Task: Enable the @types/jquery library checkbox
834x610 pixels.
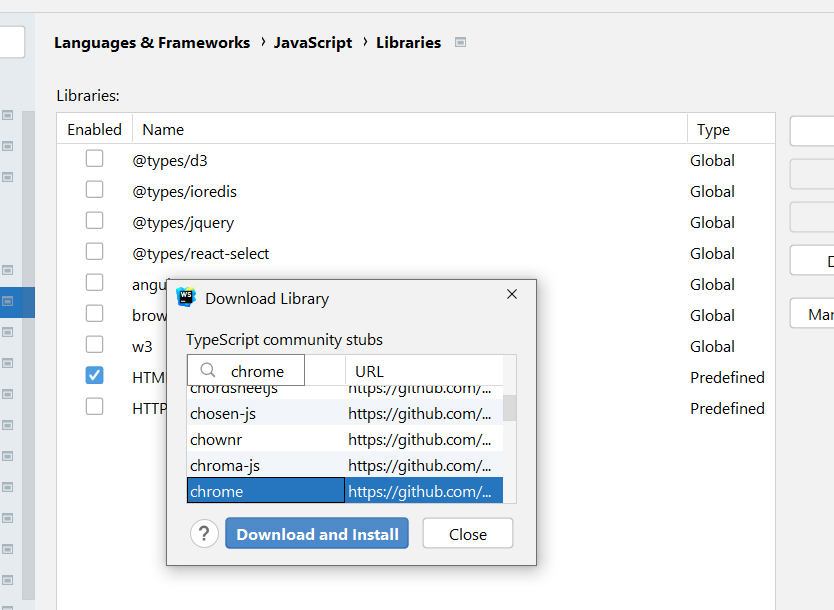Action: point(94,220)
